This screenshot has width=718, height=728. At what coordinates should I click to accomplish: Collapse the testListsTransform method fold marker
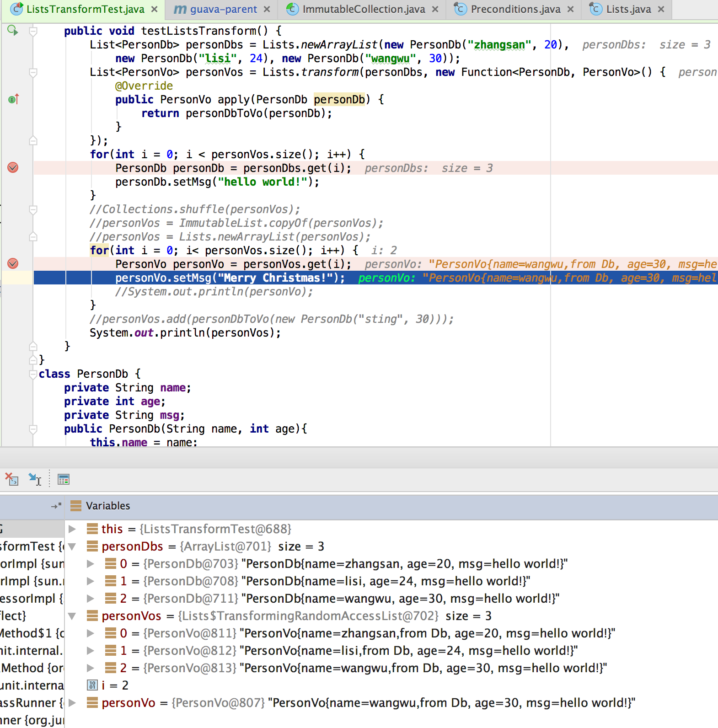click(33, 31)
